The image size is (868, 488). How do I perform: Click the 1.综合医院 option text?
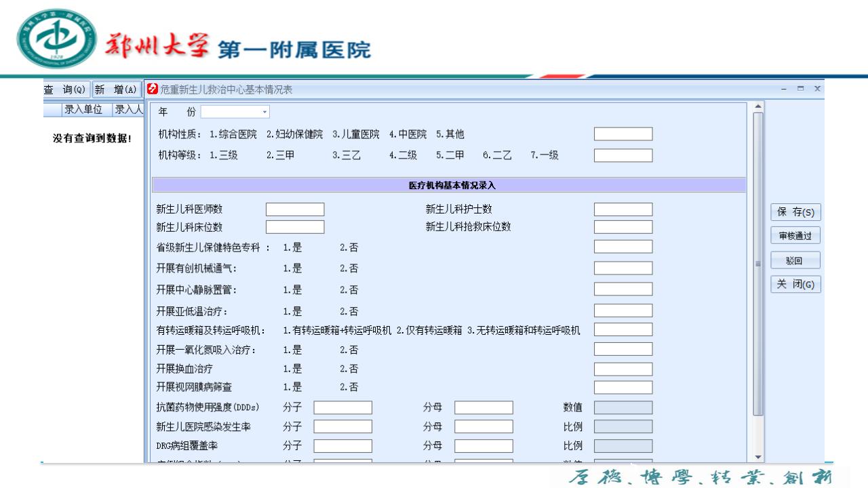233,134
